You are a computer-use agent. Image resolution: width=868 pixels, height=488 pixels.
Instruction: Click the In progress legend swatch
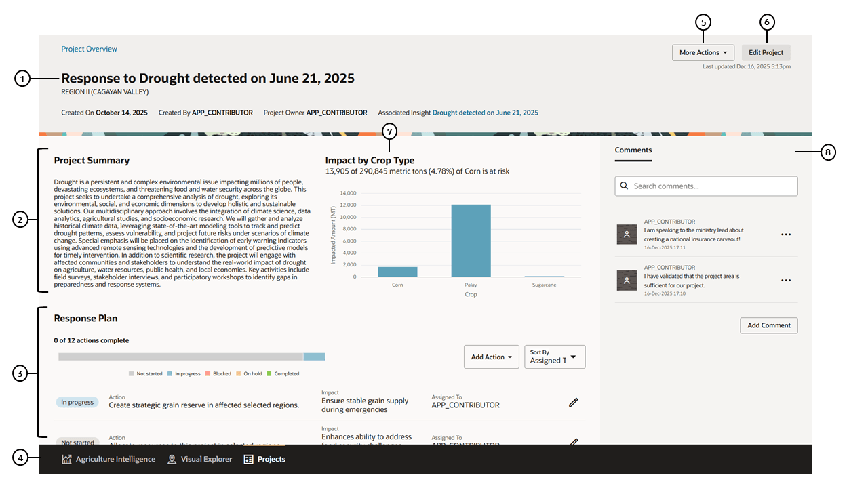170,373
